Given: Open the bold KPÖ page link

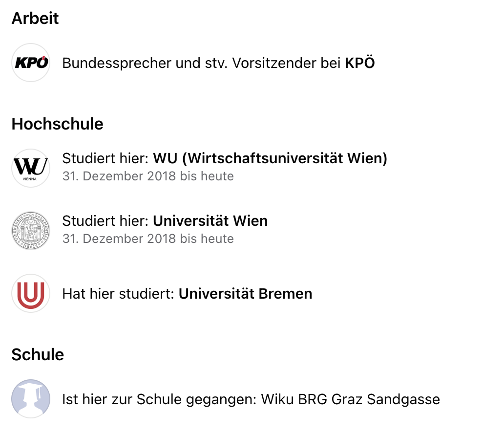Looking at the screenshot, I should point(359,63).
